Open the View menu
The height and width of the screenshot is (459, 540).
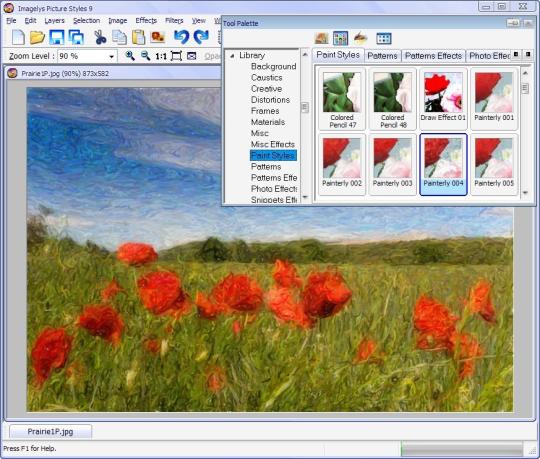(199, 21)
